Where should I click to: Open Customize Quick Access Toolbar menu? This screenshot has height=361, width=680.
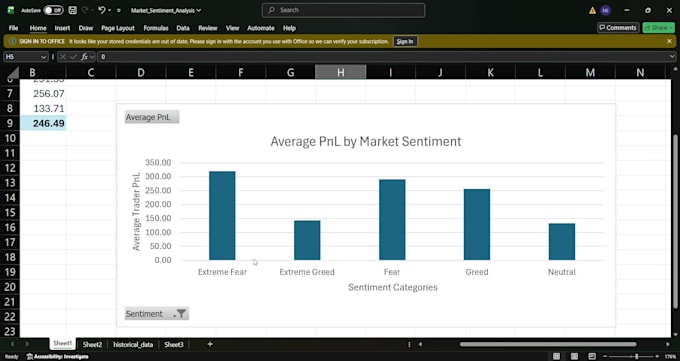(x=119, y=10)
